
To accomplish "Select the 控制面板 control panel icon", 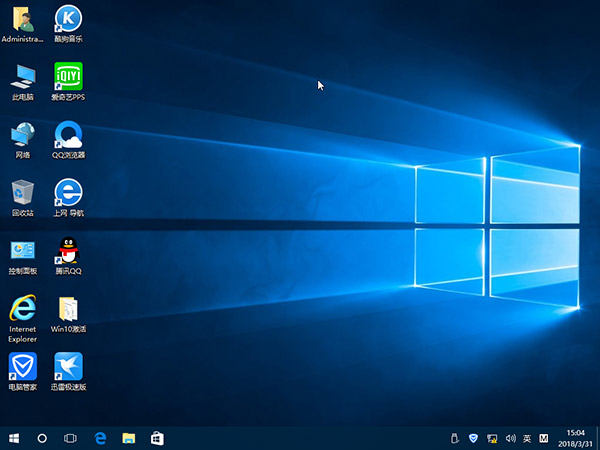I will 22,250.
